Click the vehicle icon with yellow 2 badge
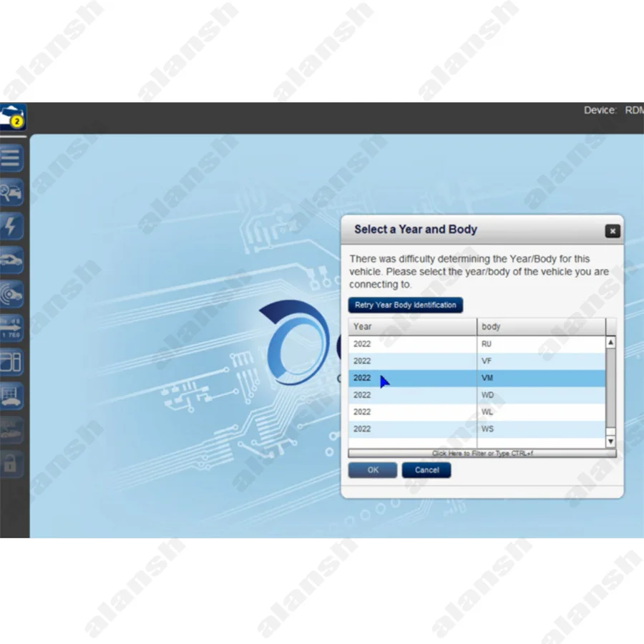644x644 pixels. [13, 117]
